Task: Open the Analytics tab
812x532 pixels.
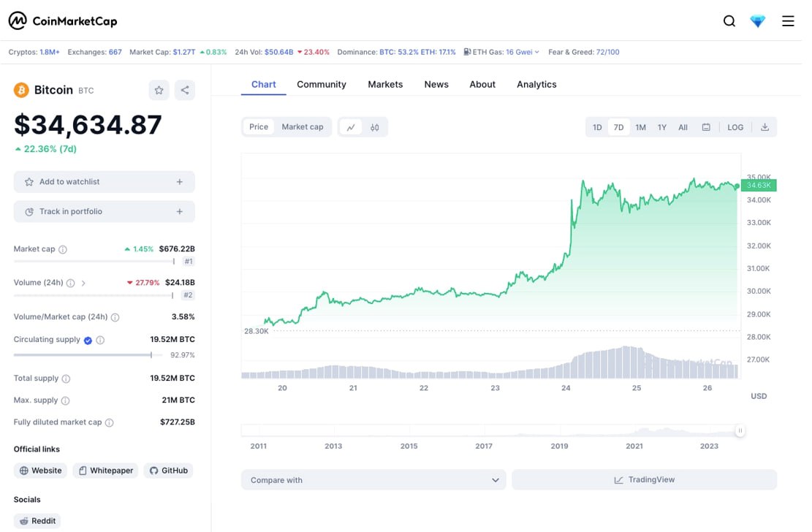Action: point(536,85)
